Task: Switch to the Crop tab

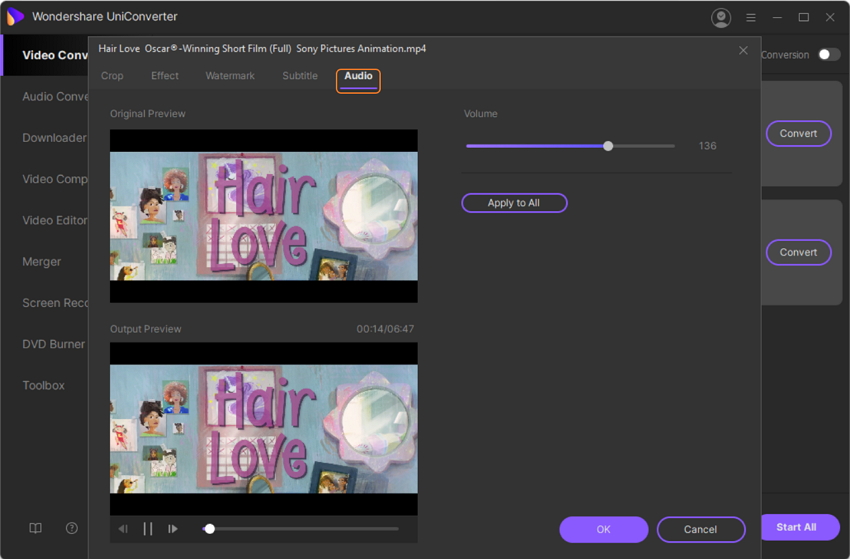Action: tap(112, 76)
